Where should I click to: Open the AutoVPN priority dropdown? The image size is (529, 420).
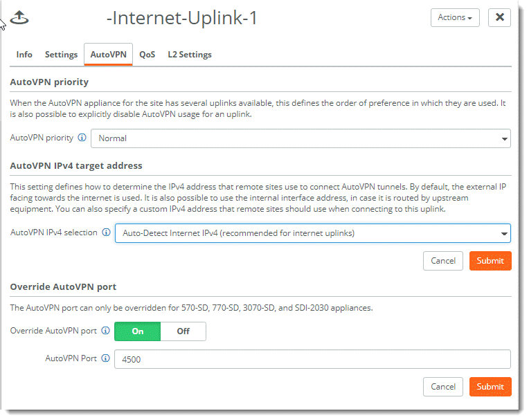[x=301, y=138]
